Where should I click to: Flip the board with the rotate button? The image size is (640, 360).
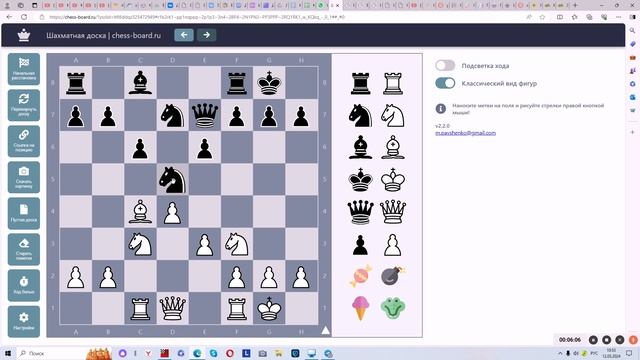[24, 105]
